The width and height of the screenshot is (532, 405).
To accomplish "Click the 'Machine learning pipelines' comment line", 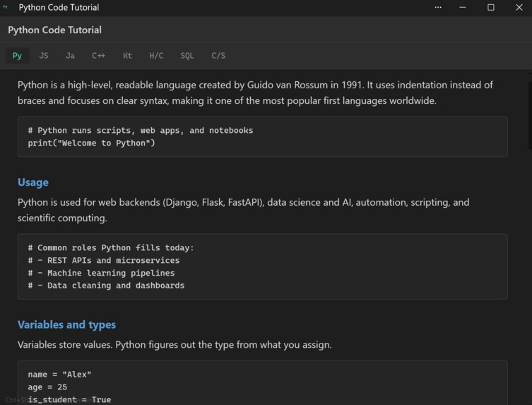I will [x=101, y=273].
